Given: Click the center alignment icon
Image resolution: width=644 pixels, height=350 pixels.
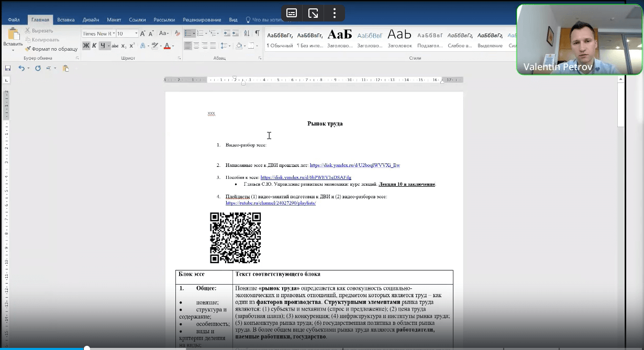Looking at the screenshot, I should pyautogui.click(x=196, y=46).
